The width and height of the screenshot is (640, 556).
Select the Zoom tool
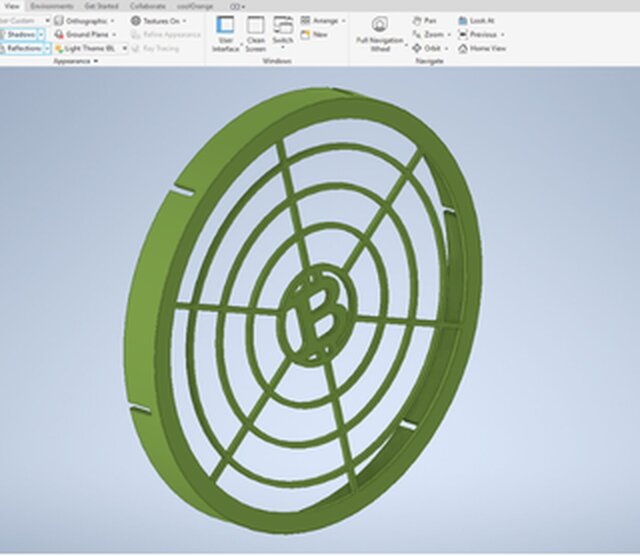coord(428,35)
